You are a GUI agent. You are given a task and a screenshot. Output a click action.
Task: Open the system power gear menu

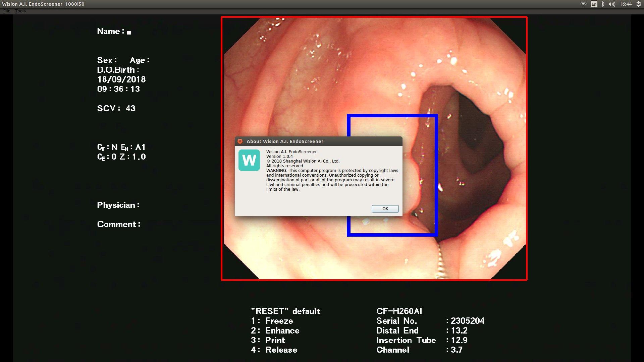638,4
